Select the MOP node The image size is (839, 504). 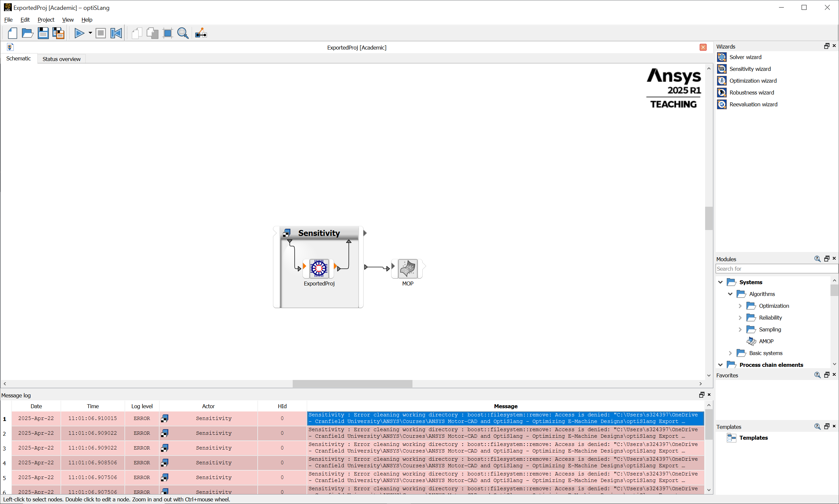pos(408,268)
